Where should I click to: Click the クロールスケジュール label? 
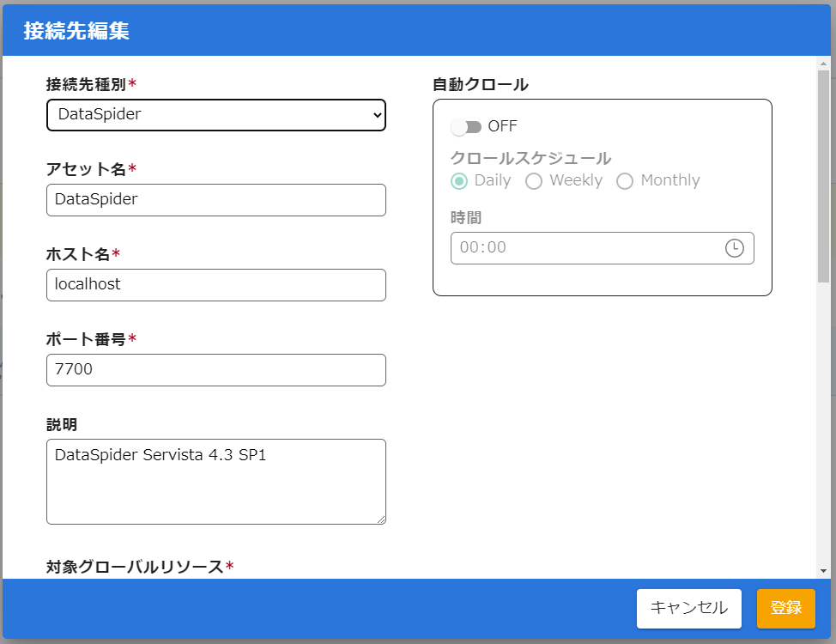click(530, 158)
